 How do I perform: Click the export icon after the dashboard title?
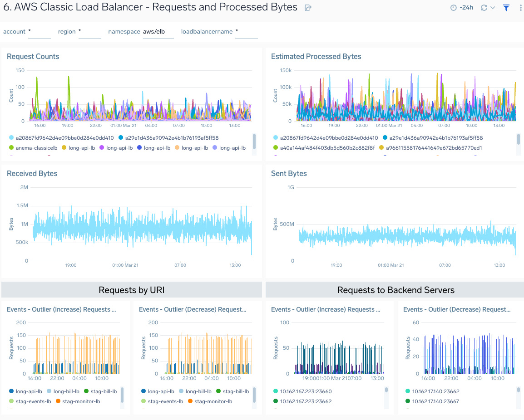pos(308,7)
